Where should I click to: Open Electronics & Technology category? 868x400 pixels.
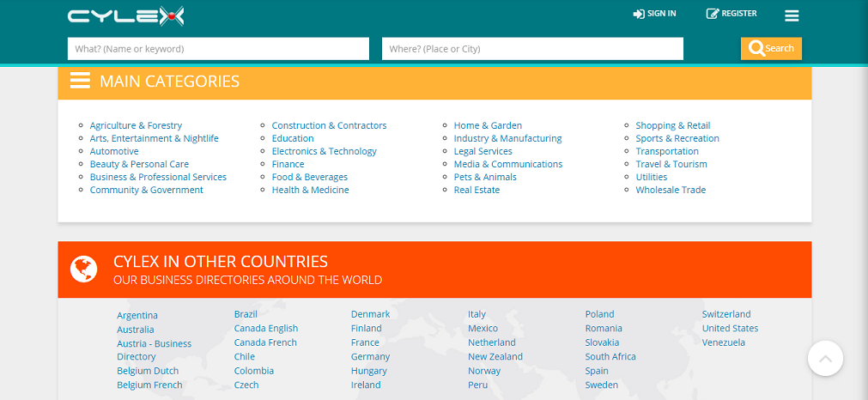tap(324, 151)
